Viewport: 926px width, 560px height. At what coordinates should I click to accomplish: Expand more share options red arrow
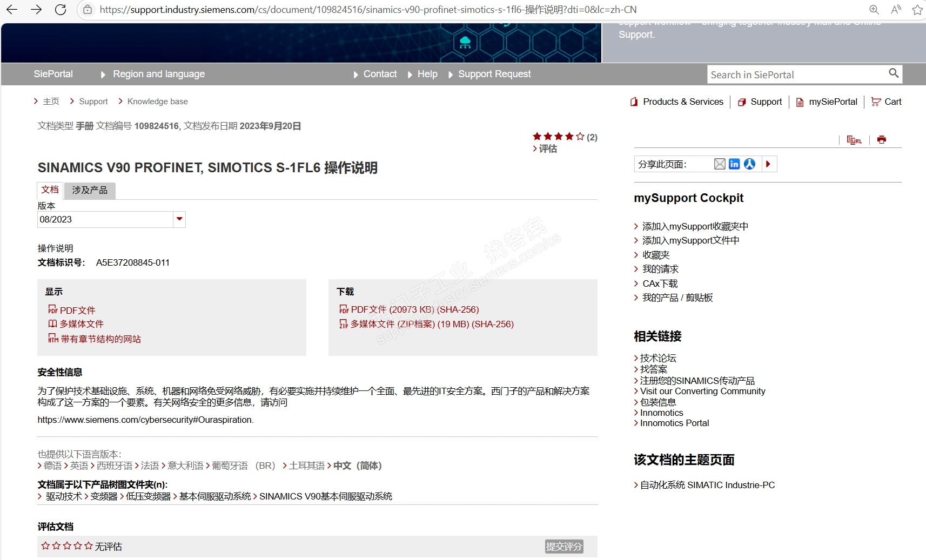click(x=768, y=164)
